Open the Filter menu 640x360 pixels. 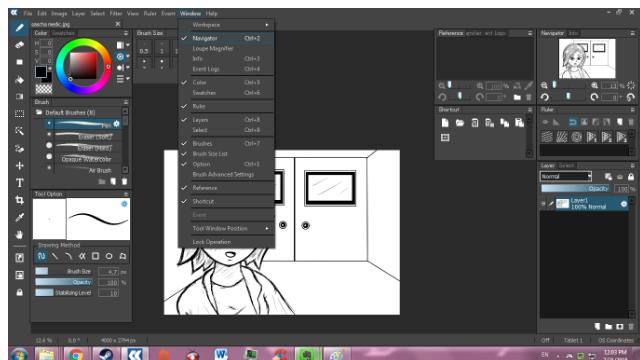click(x=116, y=13)
